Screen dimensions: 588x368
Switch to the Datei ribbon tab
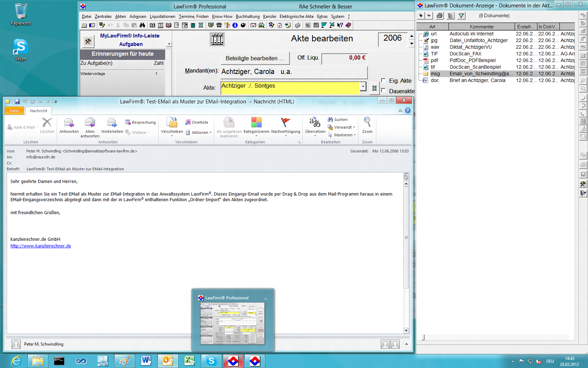(x=14, y=111)
